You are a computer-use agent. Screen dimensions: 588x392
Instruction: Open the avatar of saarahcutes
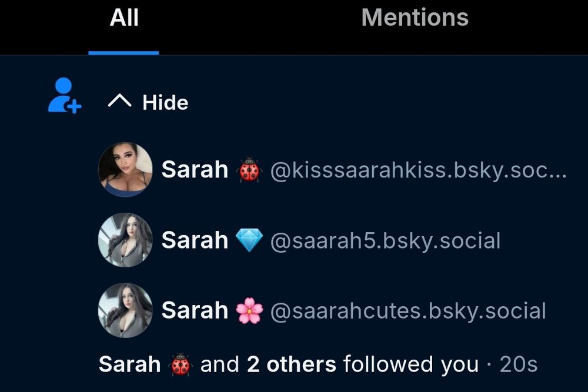click(x=125, y=310)
